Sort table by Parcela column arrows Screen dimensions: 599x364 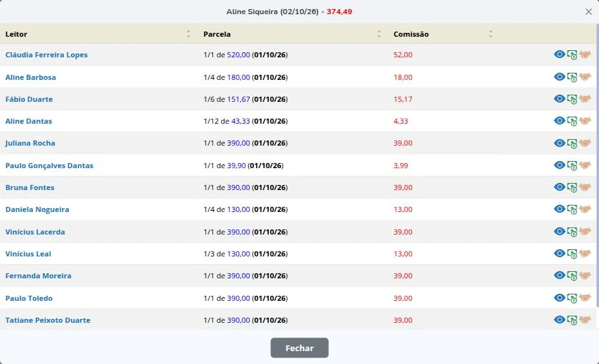point(379,34)
